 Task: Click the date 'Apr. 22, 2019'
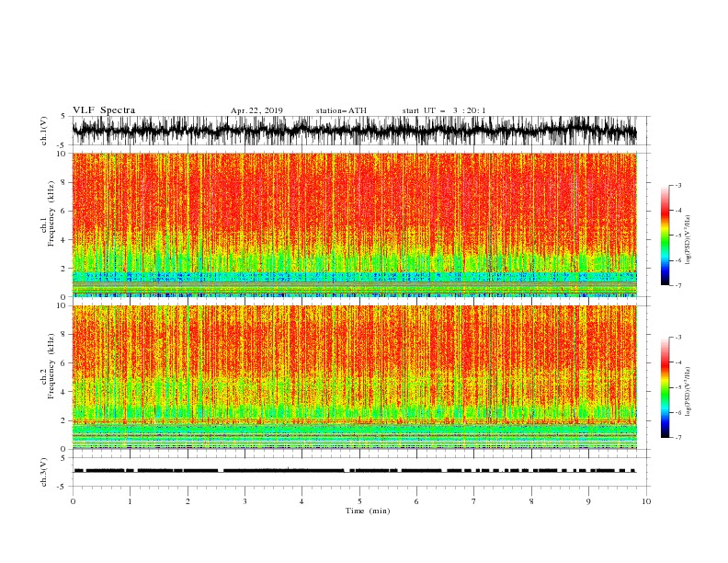point(256,110)
